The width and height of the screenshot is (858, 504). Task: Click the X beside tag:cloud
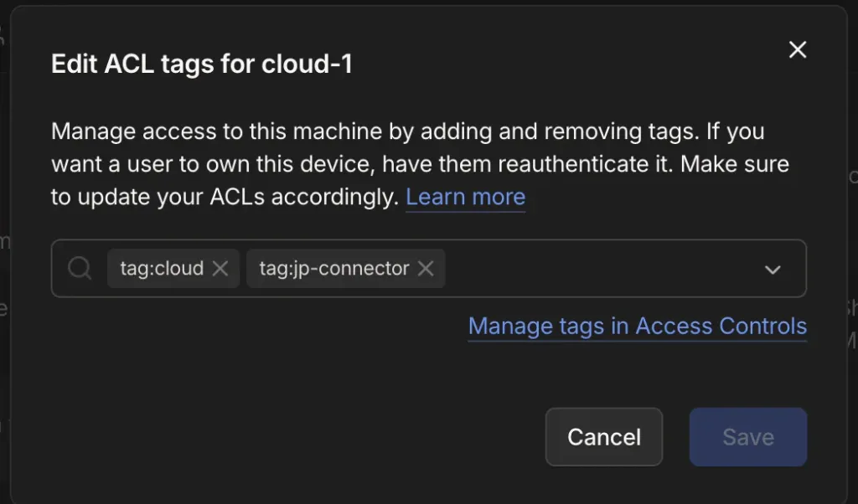pyautogui.click(x=220, y=269)
